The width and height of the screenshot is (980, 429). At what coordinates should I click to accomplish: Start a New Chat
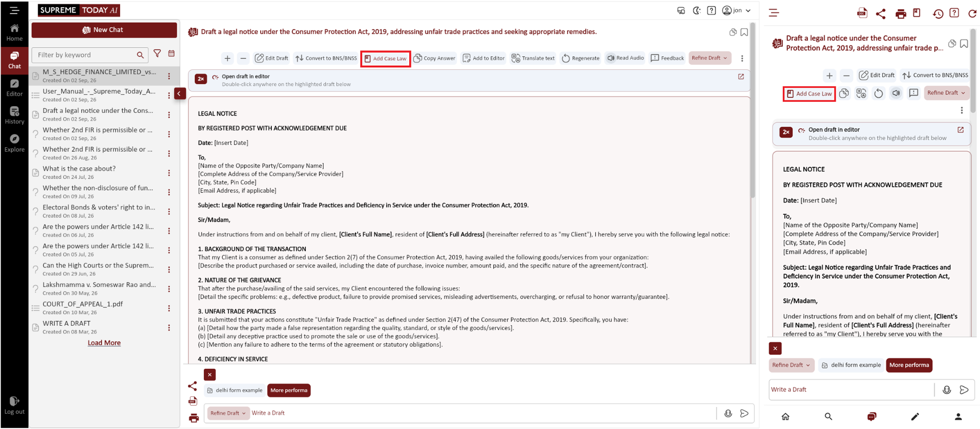[104, 30]
